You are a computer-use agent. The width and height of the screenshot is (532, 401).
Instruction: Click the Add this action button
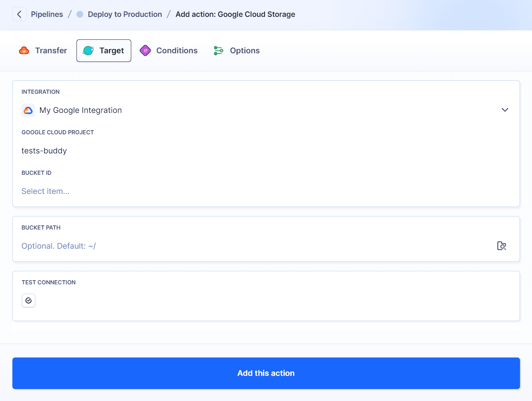tap(266, 373)
